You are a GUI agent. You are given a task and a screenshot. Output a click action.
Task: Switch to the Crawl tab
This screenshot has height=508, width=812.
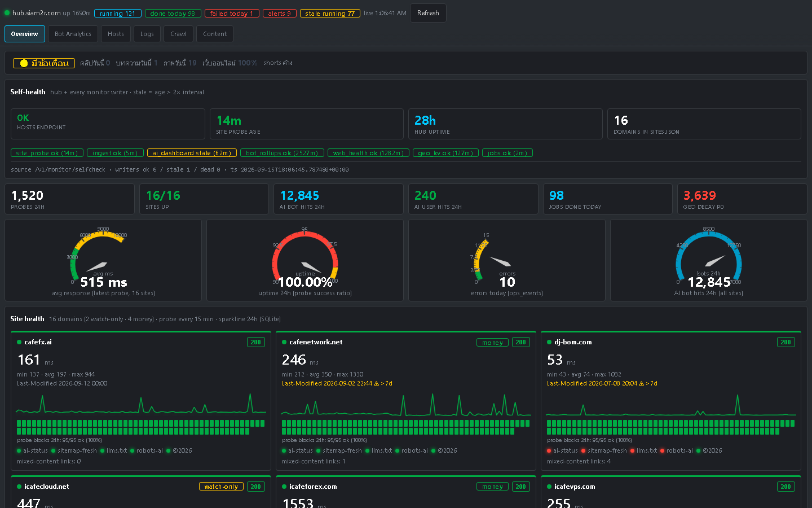click(178, 34)
